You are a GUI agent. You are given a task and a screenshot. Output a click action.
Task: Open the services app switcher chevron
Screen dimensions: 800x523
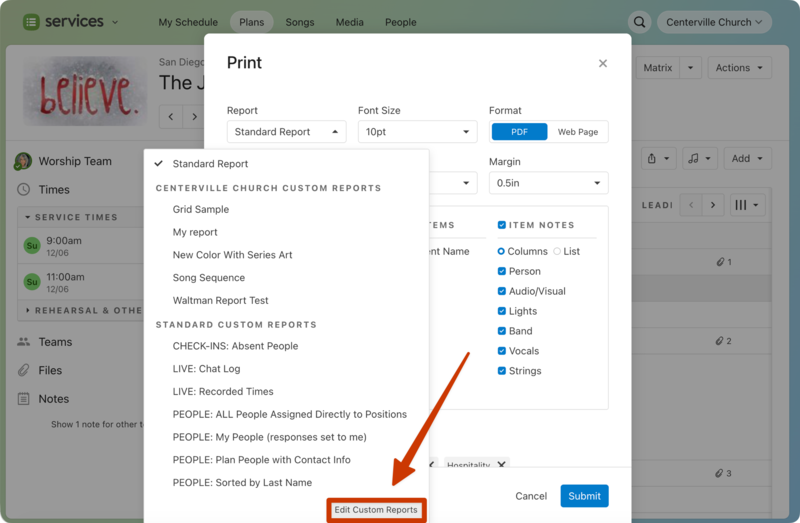click(x=115, y=22)
